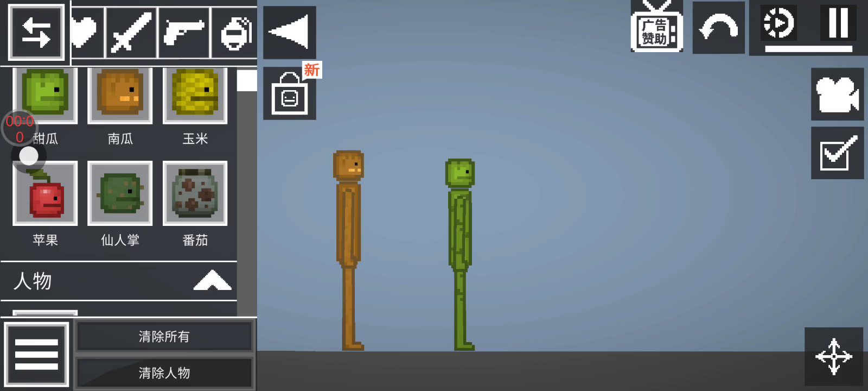
Task: Open the hamburger main menu
Action: [36, 355]
